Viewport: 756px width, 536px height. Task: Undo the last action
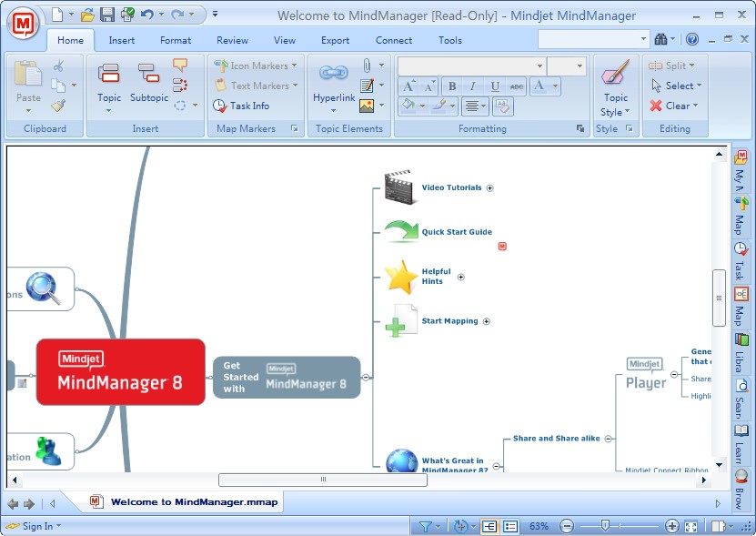(147, 15)
